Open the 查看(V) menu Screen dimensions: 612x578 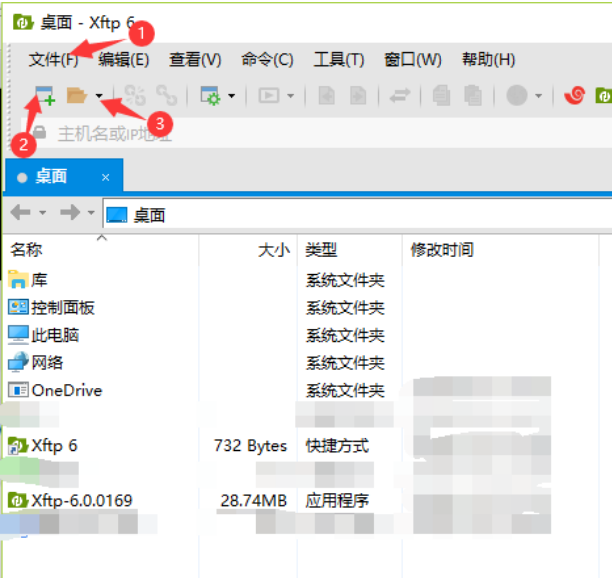coord(195,60)
